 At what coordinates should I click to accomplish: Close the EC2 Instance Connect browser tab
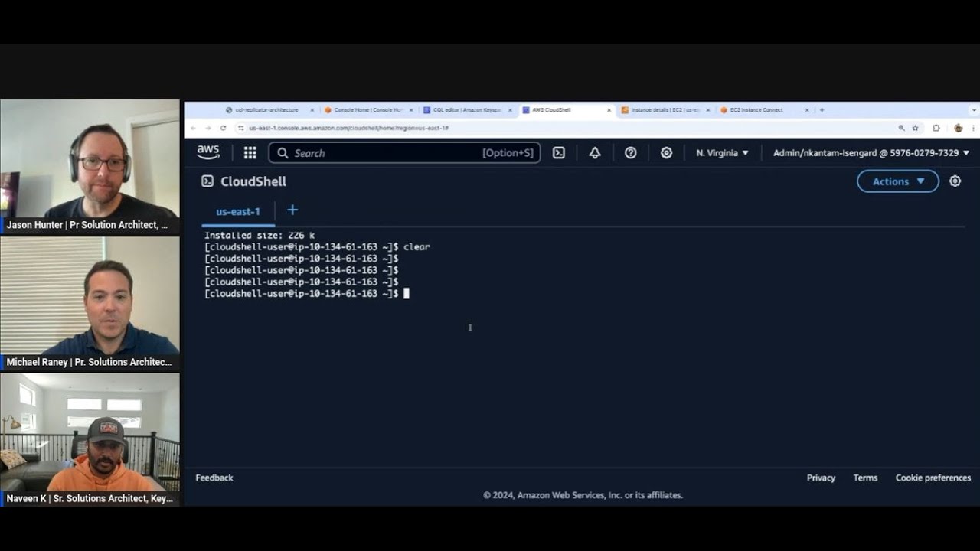[807, 110]
